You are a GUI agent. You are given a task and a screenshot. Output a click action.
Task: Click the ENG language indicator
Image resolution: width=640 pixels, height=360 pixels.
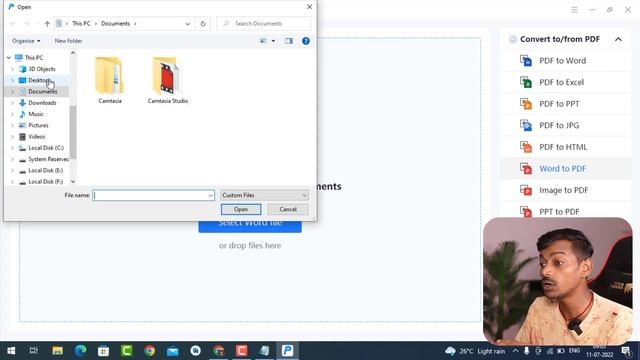pos(574,351)
